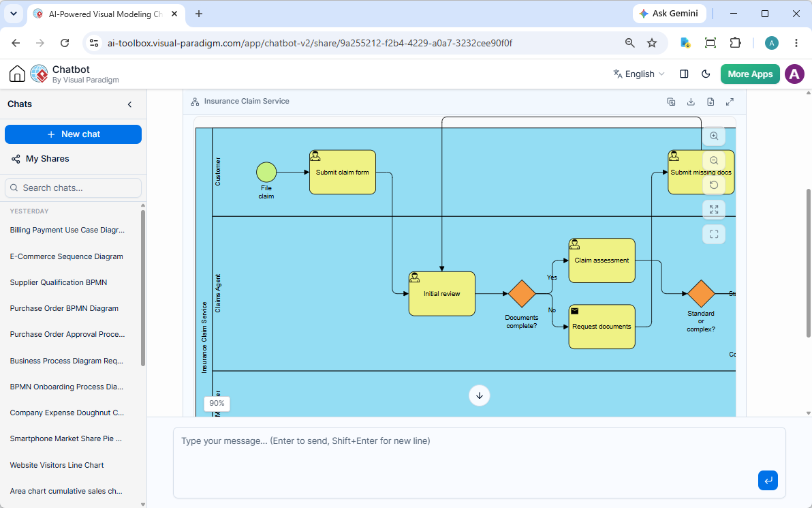
Task: Click the address bar URL
Action: tap(310, 43)
